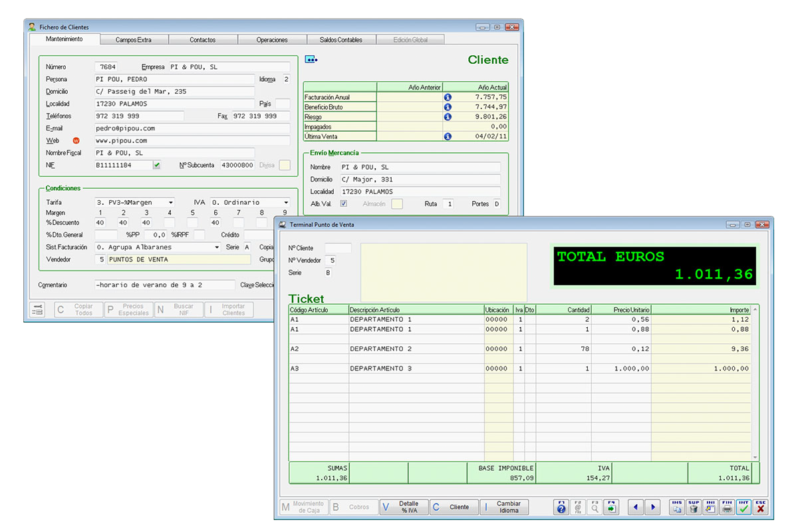The image size is (798, 532).
Task: Click the Movimiento de Caja button
Action: [x=304, y=507]
